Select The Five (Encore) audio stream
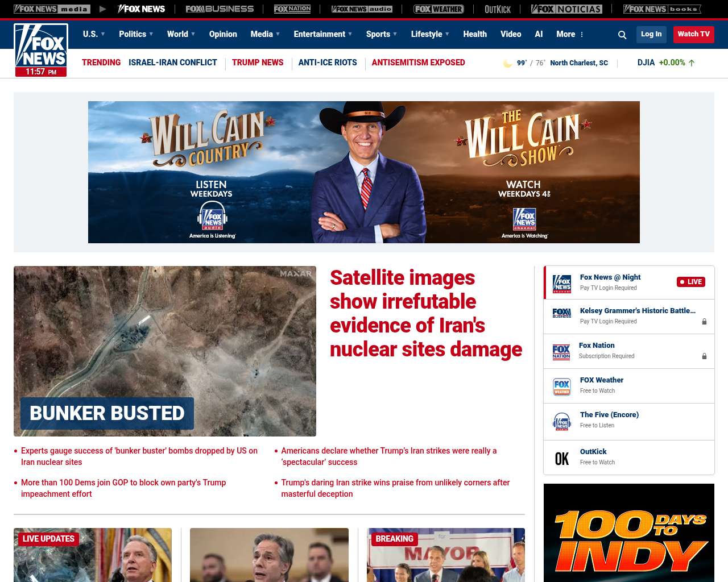This screenshot has width=728, height=582. click(x=629, y=422)
